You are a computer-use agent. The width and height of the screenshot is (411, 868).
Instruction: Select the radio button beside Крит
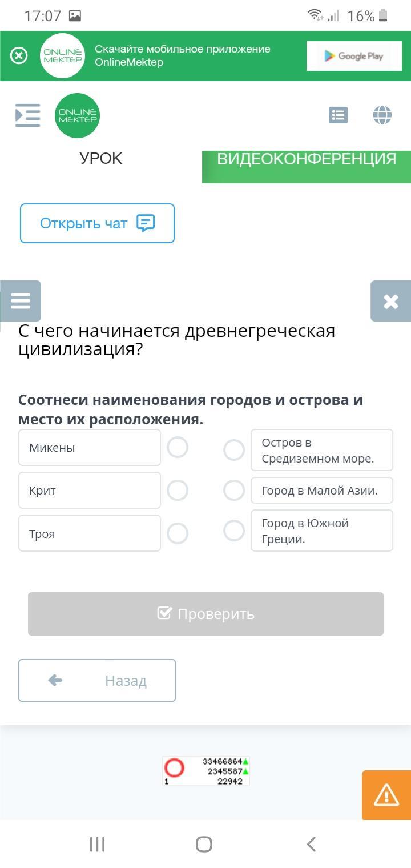pyautogui.click(x=178, y=490)
